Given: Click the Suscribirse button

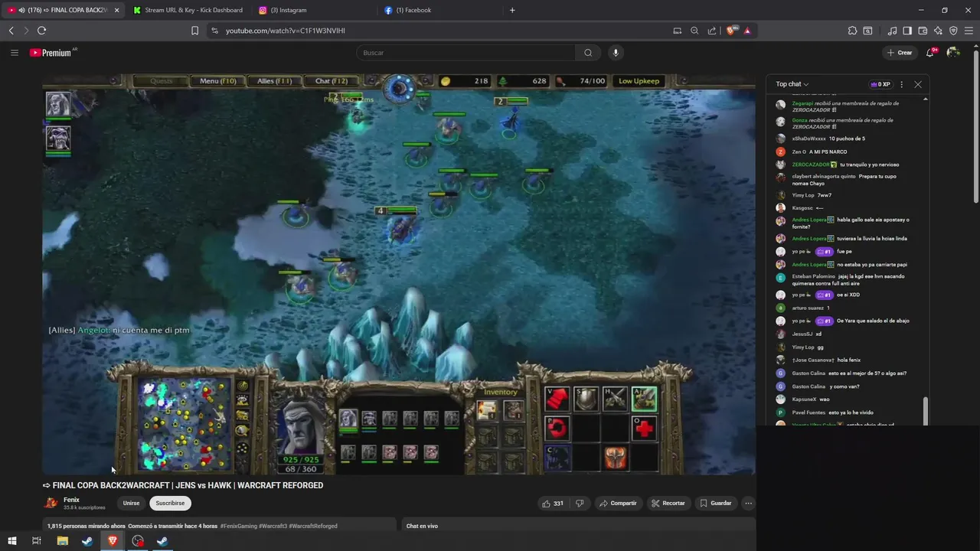Looking at the screenshot, I should pos(170,503).
